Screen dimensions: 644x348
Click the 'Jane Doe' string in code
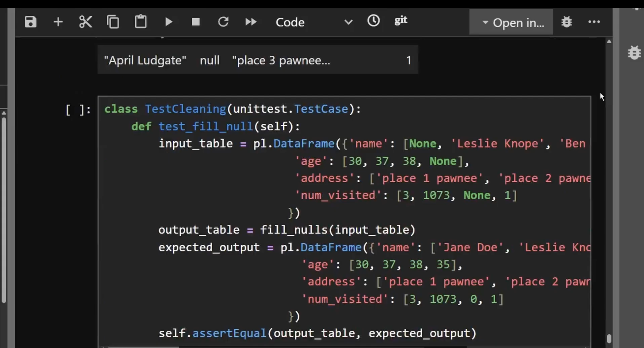470,247
